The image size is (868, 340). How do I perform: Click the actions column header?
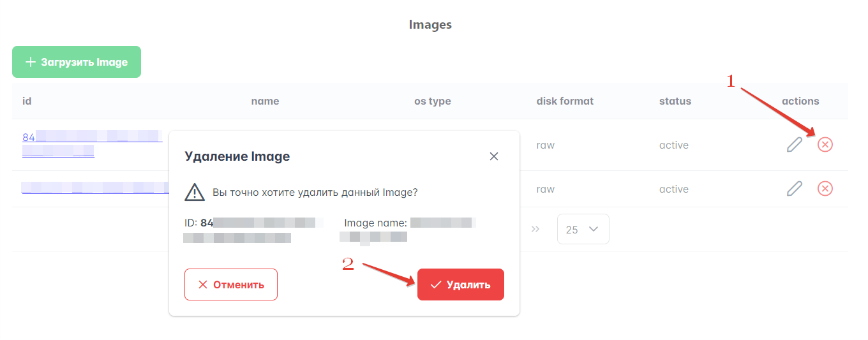pos(800,101)
